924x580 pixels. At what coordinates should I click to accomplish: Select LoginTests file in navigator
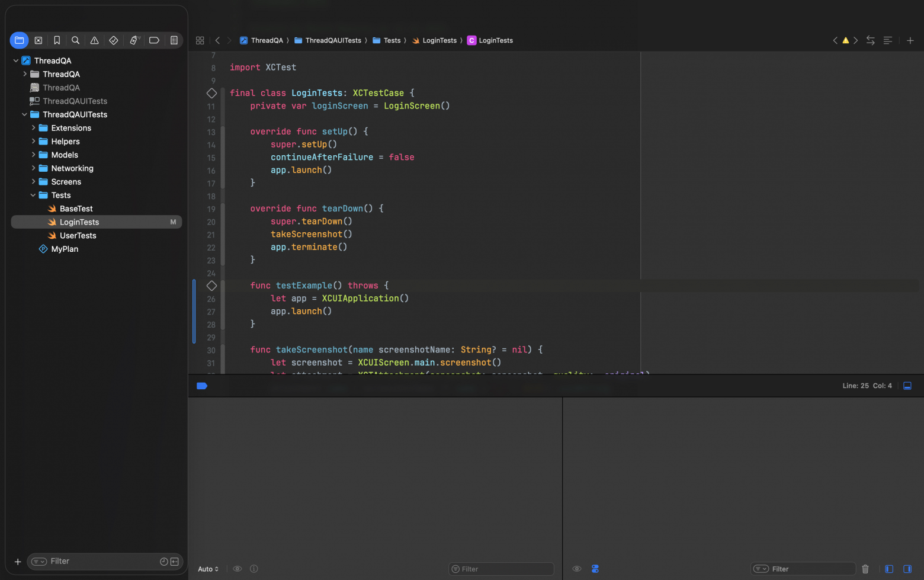coord(97,222)
